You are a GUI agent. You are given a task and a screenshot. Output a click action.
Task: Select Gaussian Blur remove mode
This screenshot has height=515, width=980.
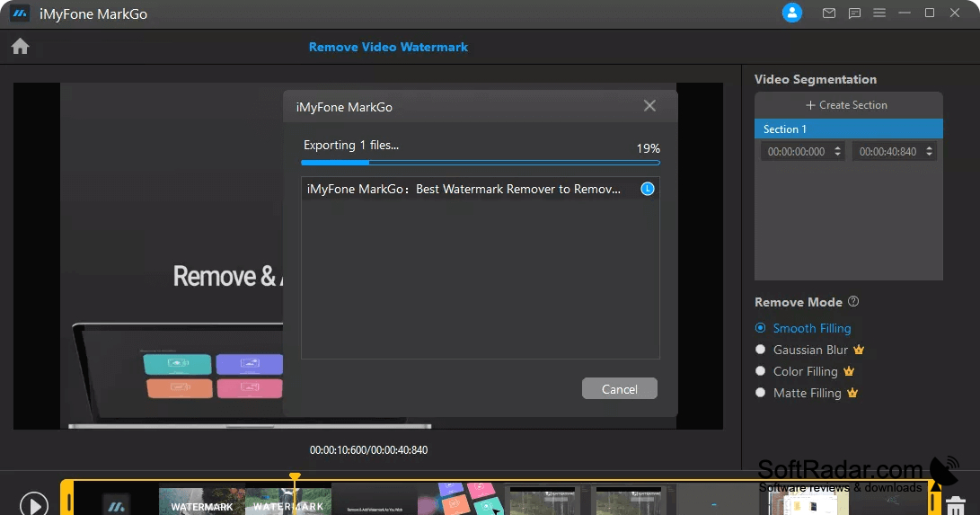[x=810, y=350]
